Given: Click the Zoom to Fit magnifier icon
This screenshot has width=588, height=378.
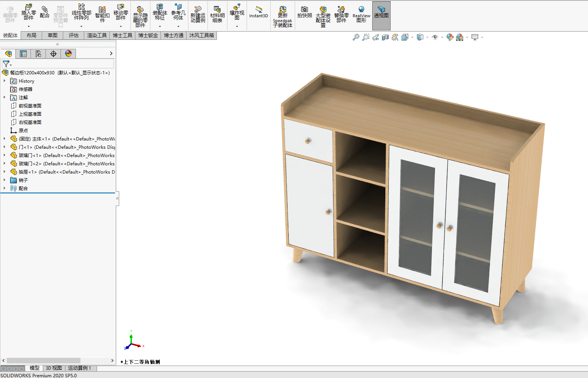Looking at the screenshot, I should point(356,37).
